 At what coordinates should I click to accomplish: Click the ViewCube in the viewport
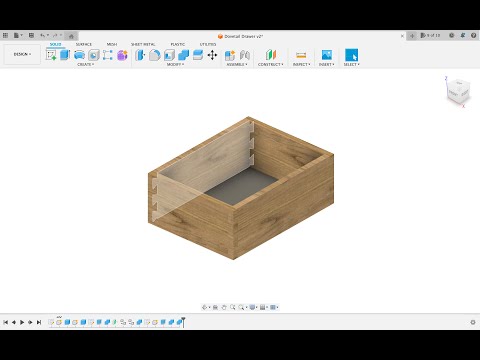click(x=458, y=91)
